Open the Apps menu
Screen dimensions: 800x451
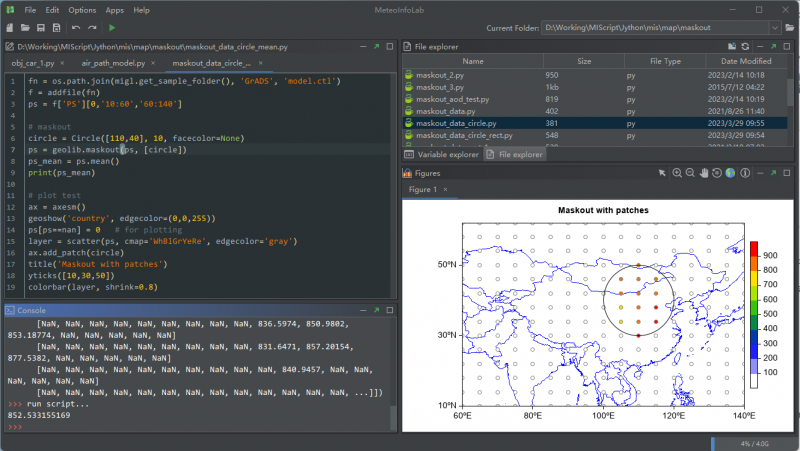[115, 9]
